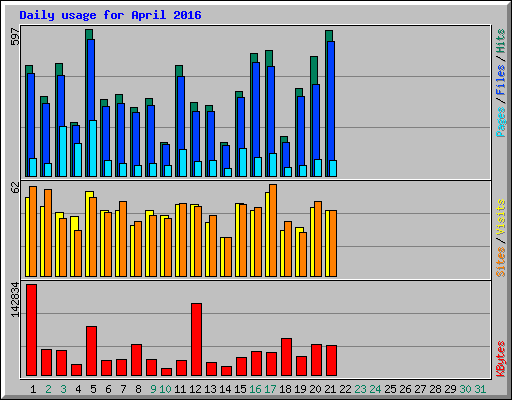Click the cyan Pages bar for day 15
Viewport: 512px width, 400px height.
tap(243, 163)
